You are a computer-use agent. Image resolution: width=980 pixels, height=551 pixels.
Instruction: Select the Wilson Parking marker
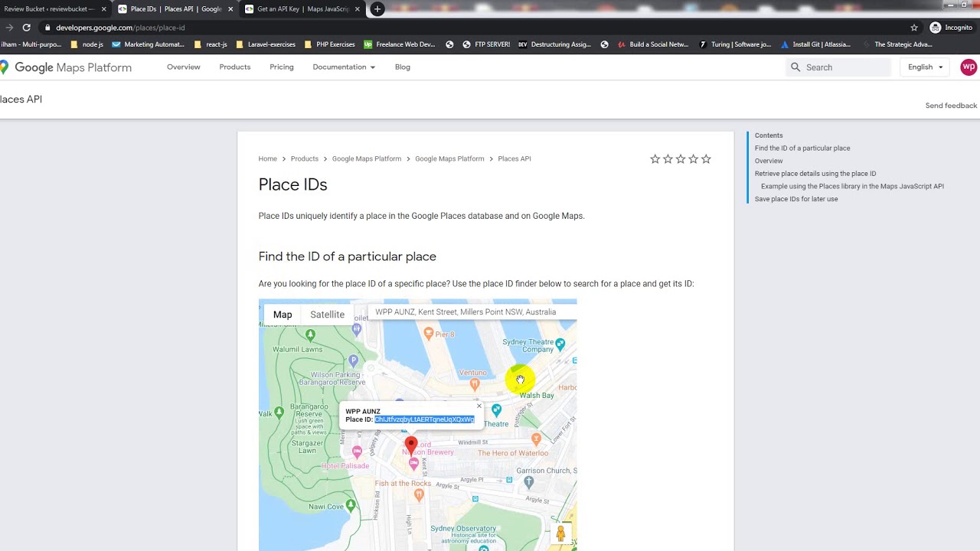pos(353,360)
